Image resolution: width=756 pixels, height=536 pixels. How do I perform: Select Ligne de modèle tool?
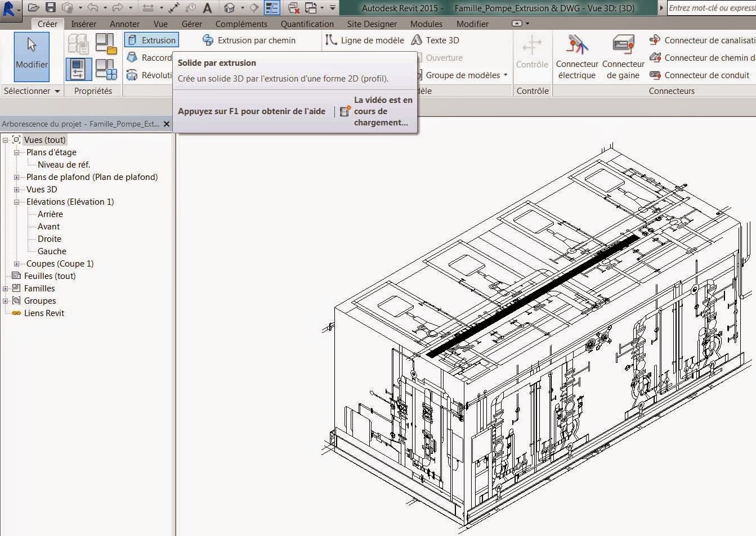coord(365,40)
